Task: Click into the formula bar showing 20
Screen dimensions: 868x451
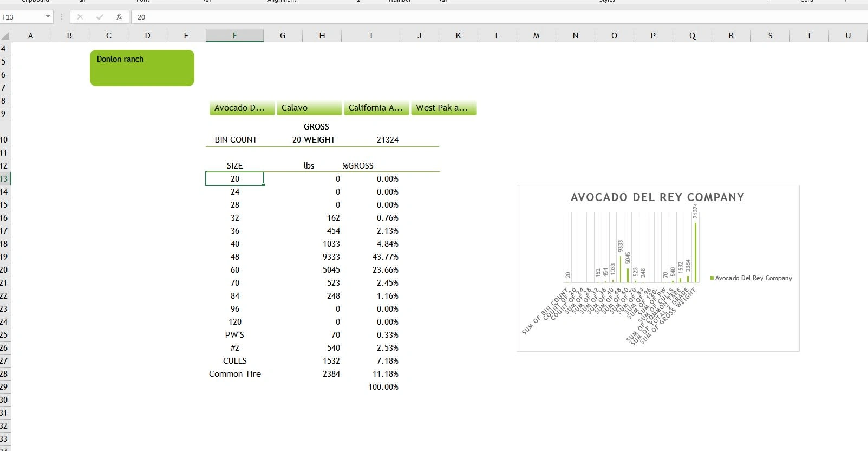Action: click(x=498, y=17)
